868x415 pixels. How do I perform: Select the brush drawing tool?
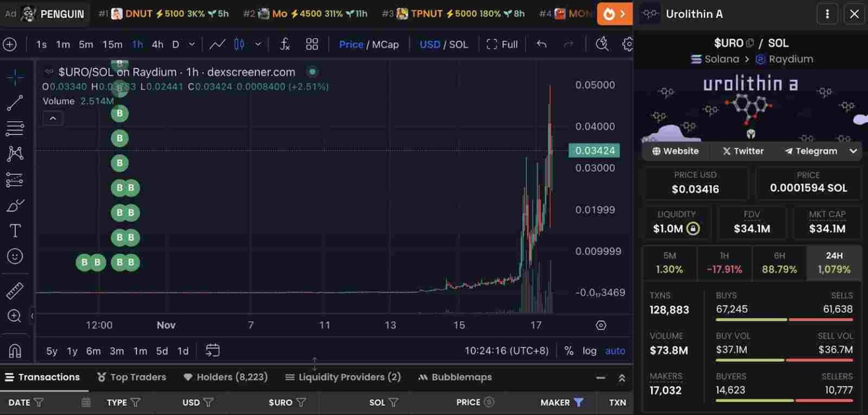(15, 205)
